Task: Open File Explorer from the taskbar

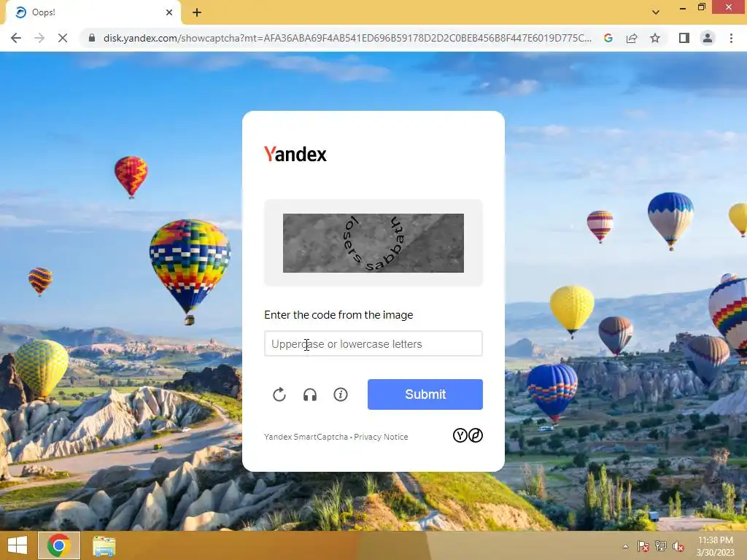Action: tap(104, 545)
